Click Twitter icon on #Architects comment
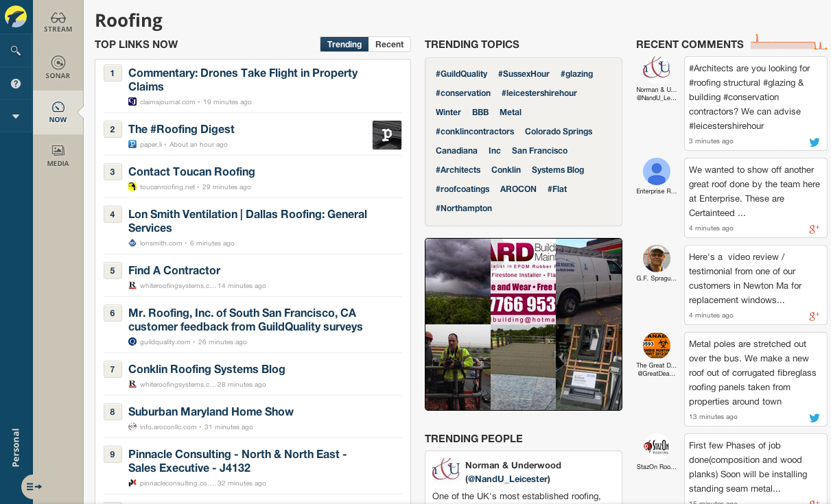831x504 pixels. [815, 142]
